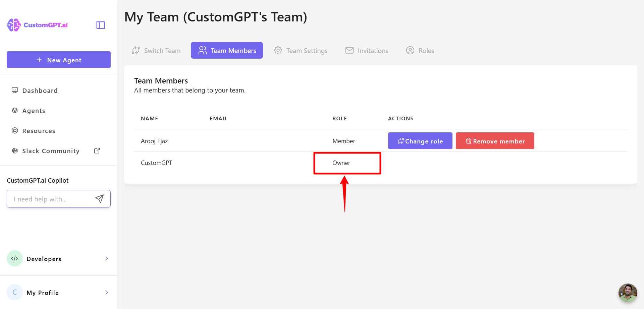This screenshot has height=309, width=644.
Task: Go to Agents in the sidebar
Action: coord(34,111)
